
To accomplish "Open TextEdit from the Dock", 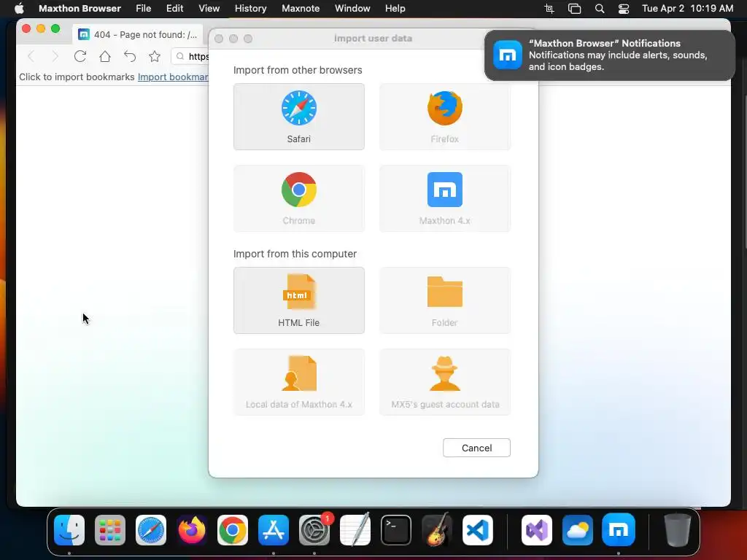I will pos(355,529).
